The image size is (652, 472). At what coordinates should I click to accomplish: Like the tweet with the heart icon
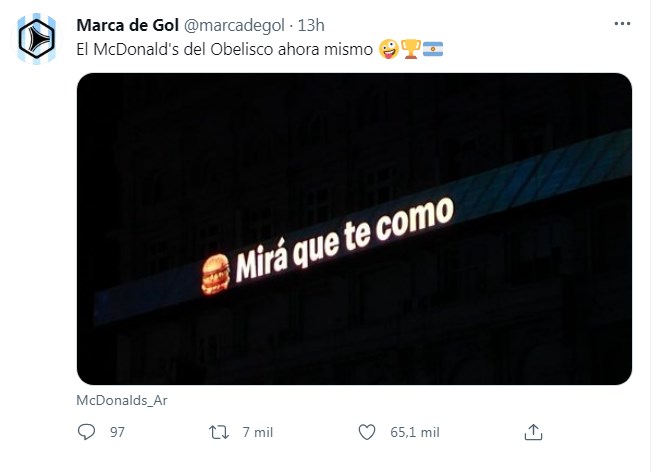pos(367,432)
